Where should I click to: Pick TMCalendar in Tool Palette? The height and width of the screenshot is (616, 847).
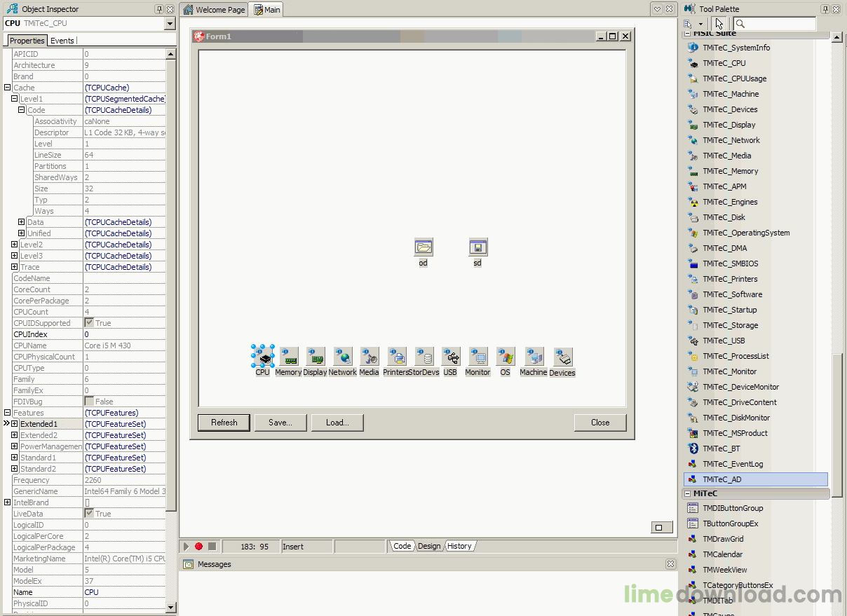tap(723, 554)
